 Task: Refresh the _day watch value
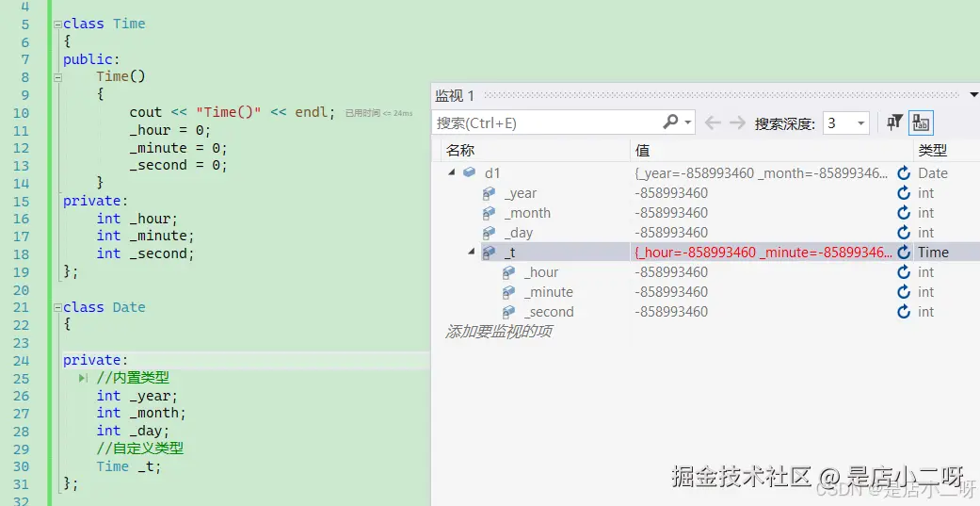904,233
